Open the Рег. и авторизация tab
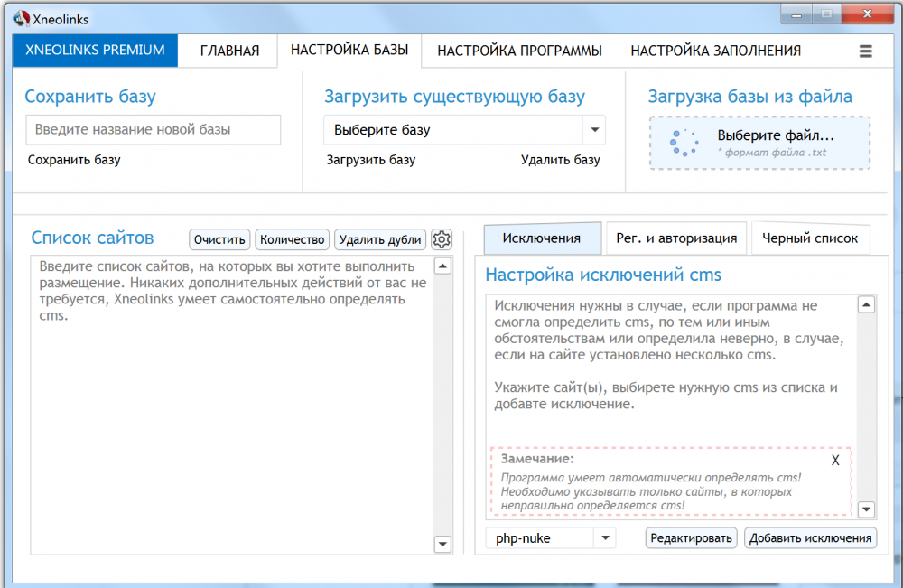903x588 pixels. (676, 238)
